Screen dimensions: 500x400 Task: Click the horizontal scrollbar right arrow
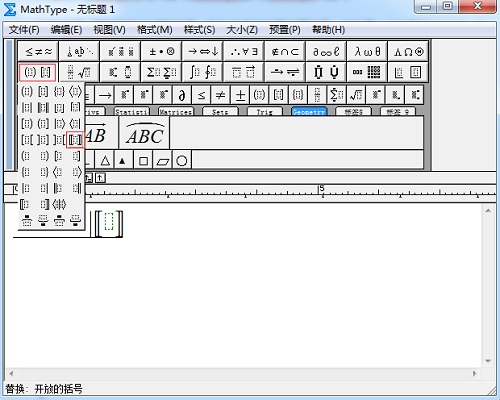(x=474, y=374)
